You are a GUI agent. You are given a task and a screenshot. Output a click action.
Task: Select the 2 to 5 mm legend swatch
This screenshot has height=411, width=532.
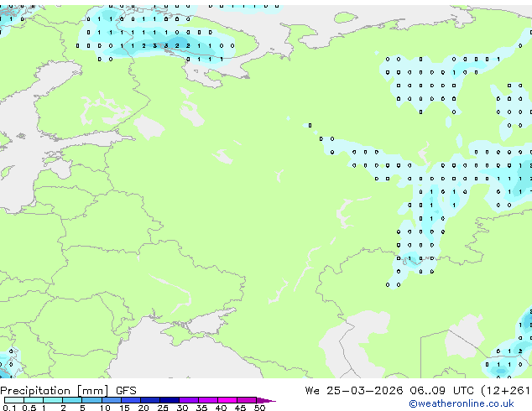tap(72, 400)
